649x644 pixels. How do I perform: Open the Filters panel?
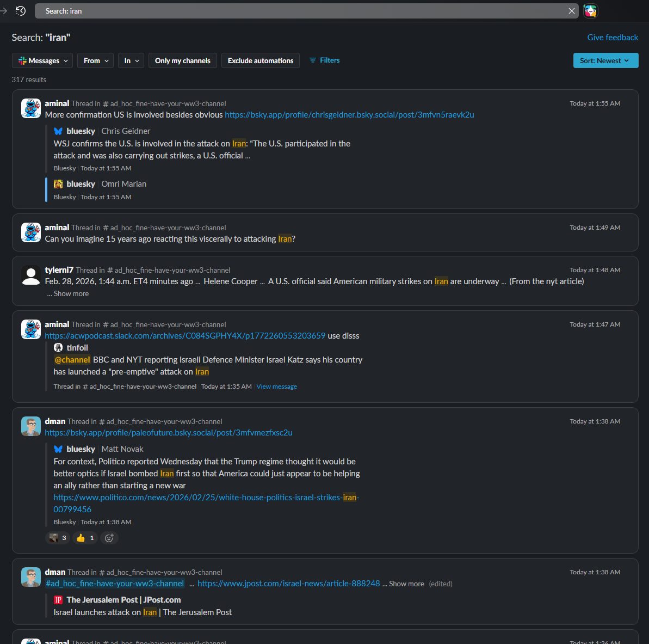click(x=324, y=60)
